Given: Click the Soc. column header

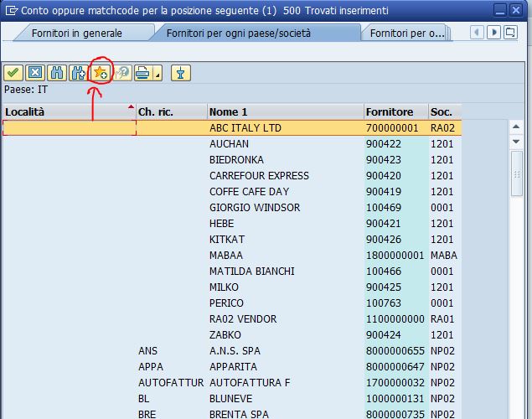Looking at the screenshot, I should pos(445,112).
